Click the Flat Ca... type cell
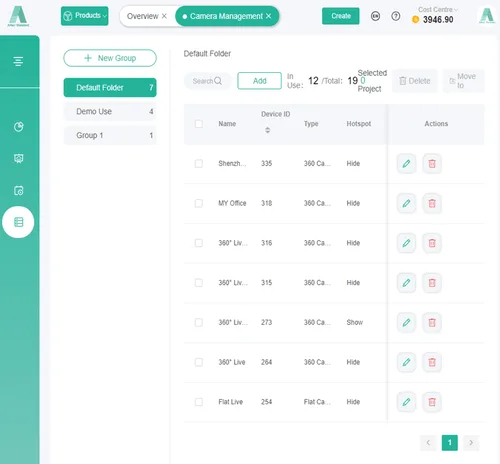This screenshot has width=500, height=464. tap(317, 402)
